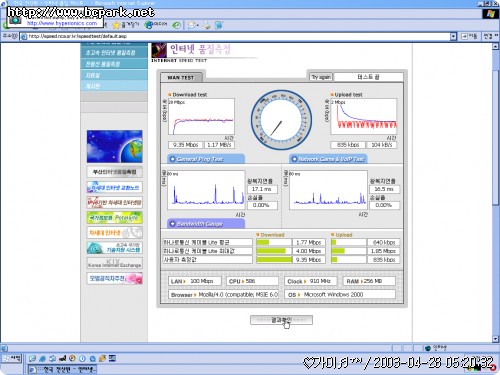Click the 104 kB/s upload result field
This screenshot has height=375, width=500.
(x=381, y=145)
